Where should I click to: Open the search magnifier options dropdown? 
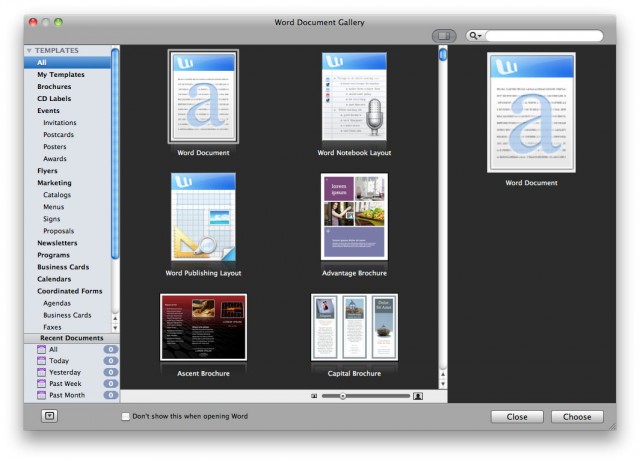tap(475, 36)
